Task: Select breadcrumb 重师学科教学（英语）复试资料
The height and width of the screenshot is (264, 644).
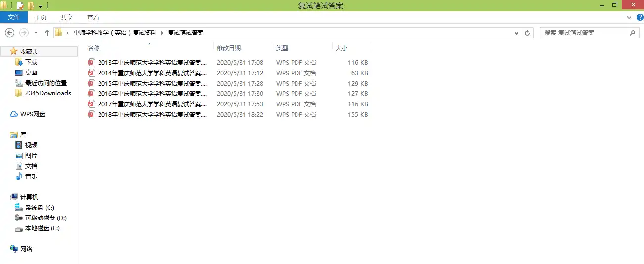Action: point(115,33)
